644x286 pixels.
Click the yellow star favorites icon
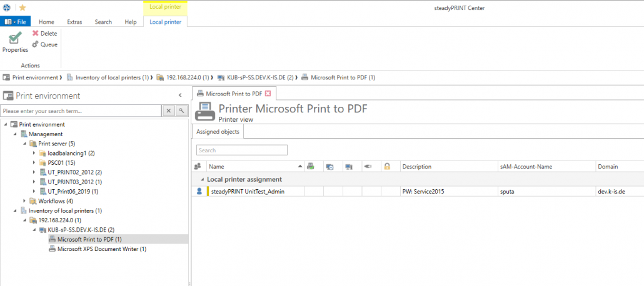click(23, 7)
